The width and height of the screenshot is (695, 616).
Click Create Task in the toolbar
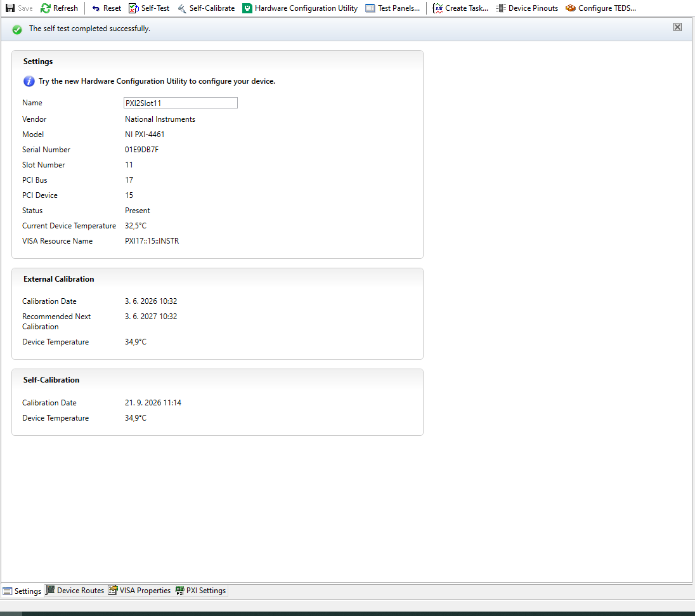460,8
